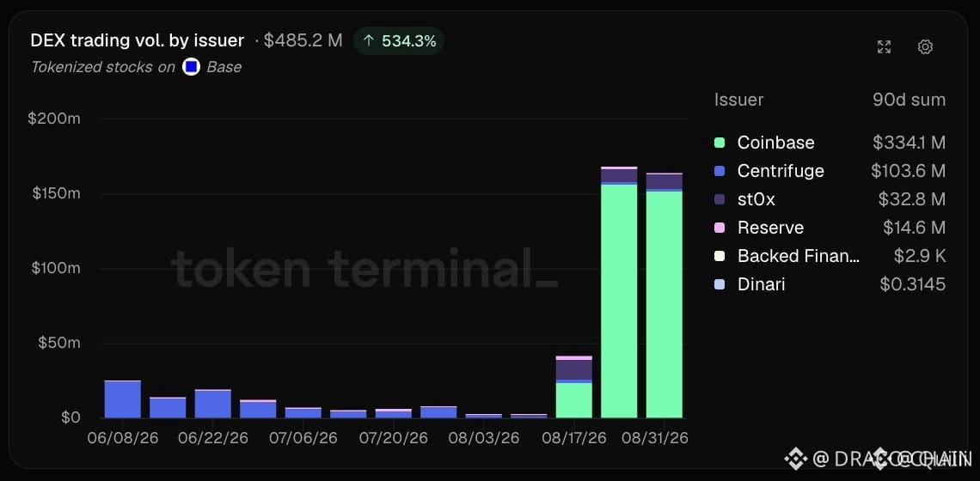Image resolution: width=980 pixels, height=481 pixels.
Task: Select the tallest bar before 08/31/26
Action: (619, 292)
